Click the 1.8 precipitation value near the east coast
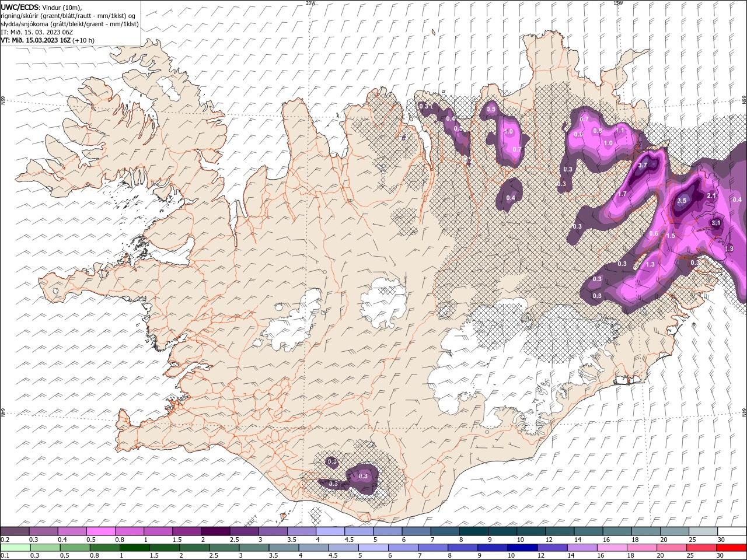This screenshot has width=747, height=560. tap(729, 249)
